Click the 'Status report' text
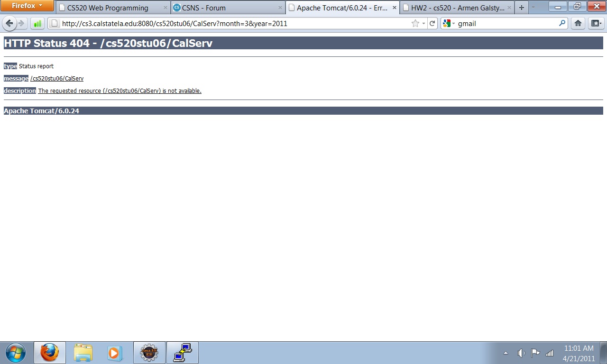This screenshot has height=364, width=607. click(37, 66)
